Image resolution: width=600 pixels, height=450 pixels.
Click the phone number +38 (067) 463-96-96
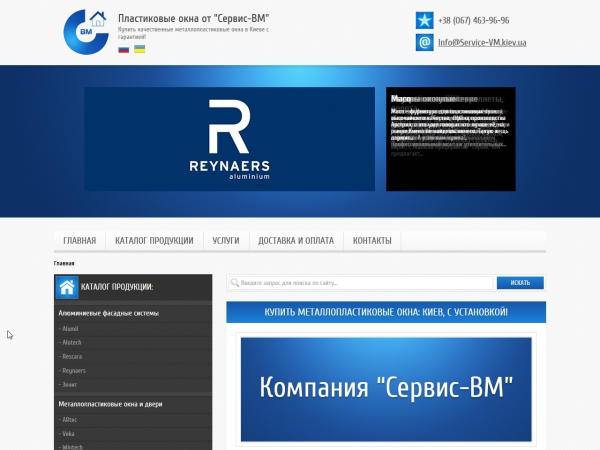tap(474, 21)
